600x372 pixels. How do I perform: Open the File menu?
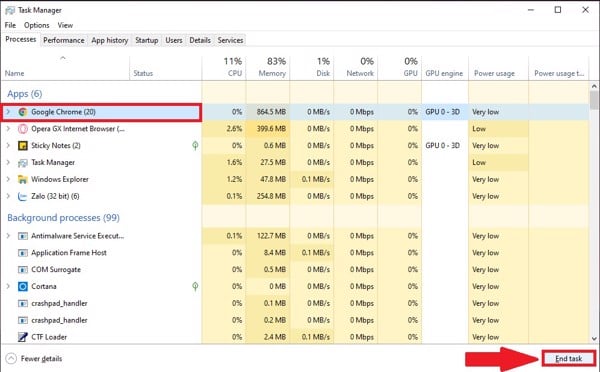10,25
